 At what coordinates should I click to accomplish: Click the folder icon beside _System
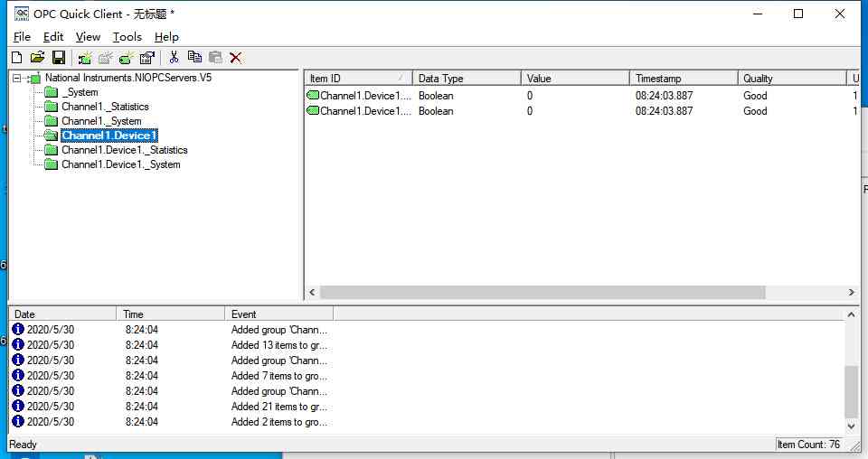(x=51, y=92)
